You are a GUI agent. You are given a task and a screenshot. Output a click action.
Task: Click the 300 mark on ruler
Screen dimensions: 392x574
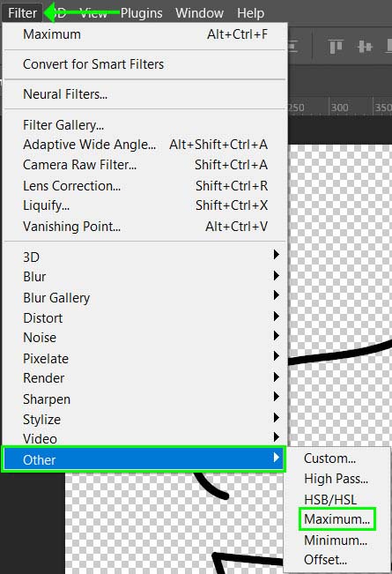pyautogui.click(x=339, y=108)
